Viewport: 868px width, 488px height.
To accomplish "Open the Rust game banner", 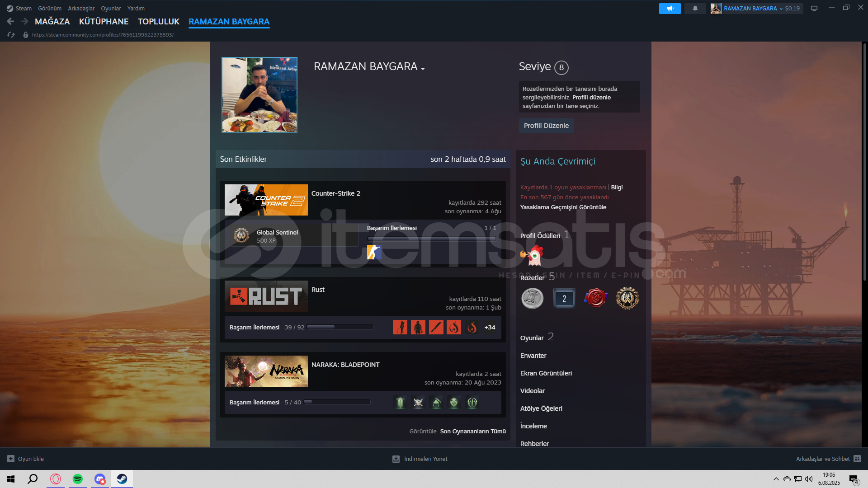I will (x=266, y=296).
